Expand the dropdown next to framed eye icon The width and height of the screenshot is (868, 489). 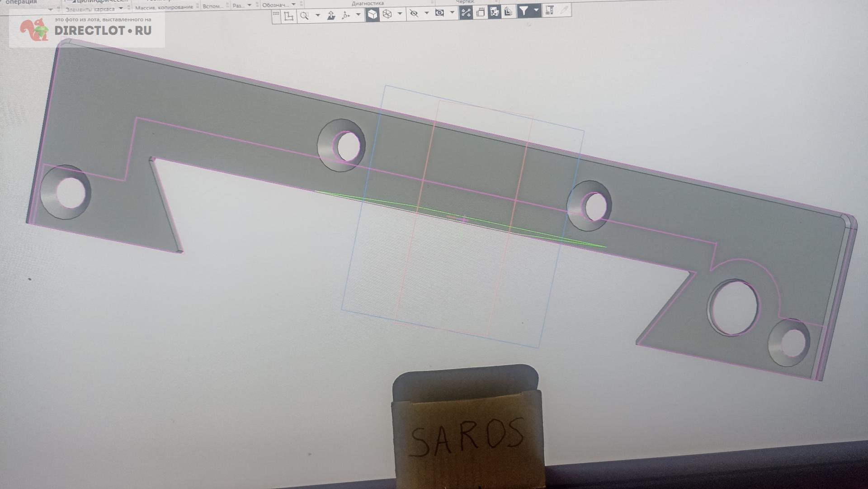coord(452,12)
